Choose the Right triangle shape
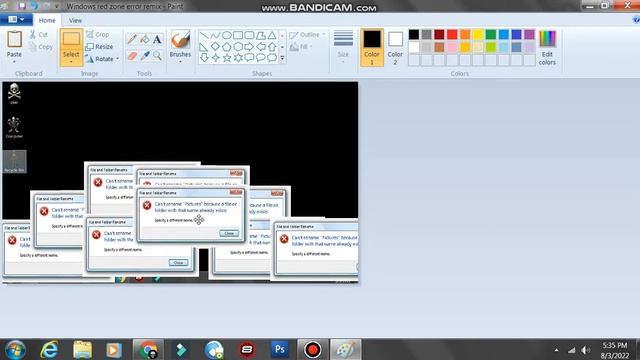 tap(204, 47)
